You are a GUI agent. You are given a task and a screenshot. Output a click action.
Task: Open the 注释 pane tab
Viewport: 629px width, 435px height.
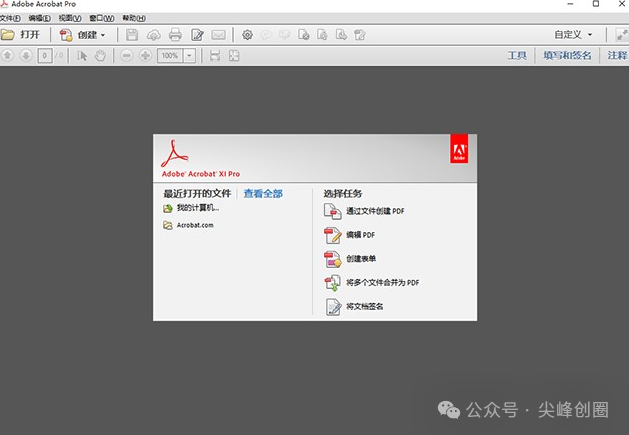pos(617,55)
